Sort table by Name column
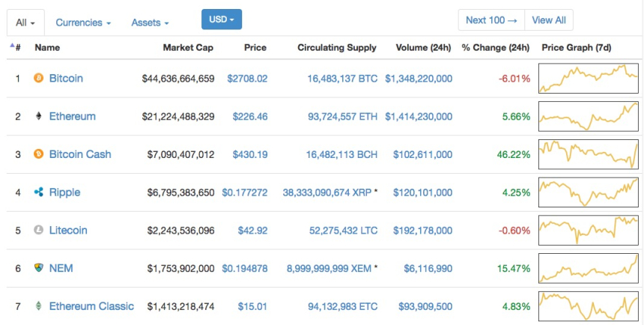This screenshot has width=644, height=325. [47, 48]
